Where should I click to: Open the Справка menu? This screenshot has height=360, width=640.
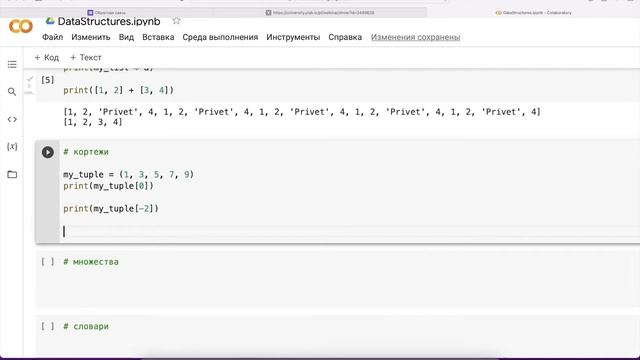[345, 37]
